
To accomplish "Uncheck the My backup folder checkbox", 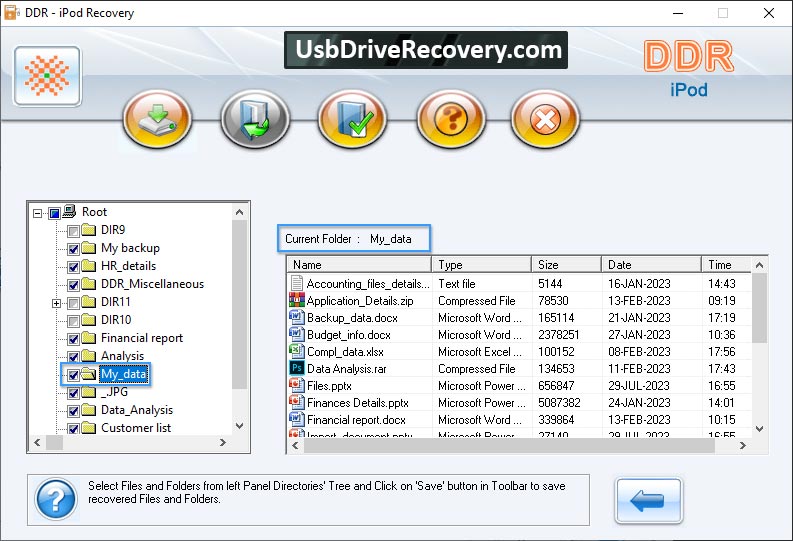I will click(x=73, y=249).
